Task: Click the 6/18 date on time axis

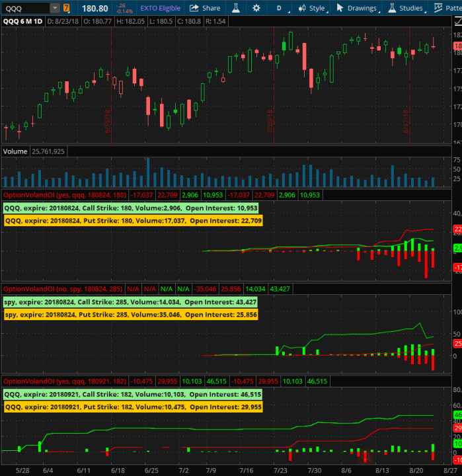Action: click(118, 471)
